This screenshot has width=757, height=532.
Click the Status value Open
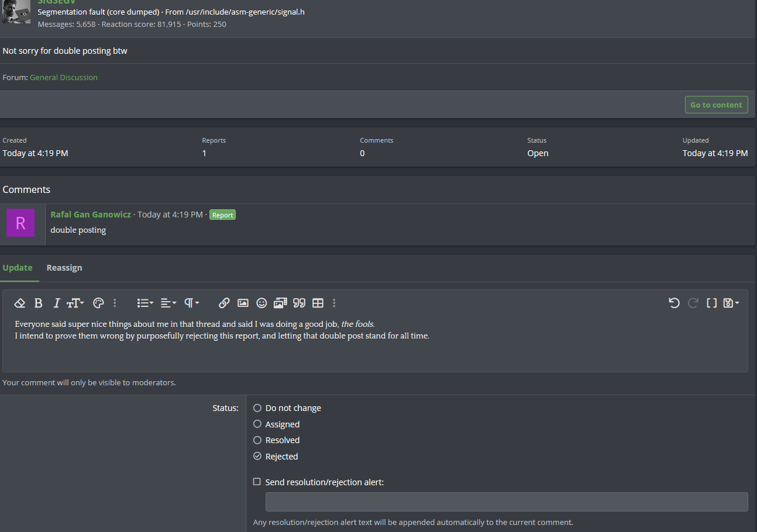(x=538, y=153)
